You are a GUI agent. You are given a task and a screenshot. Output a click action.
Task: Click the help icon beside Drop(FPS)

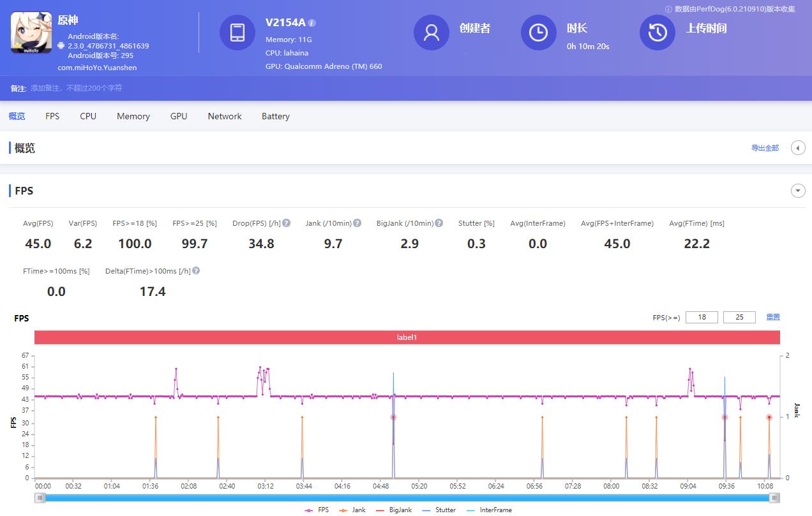(x=286, y=223)
